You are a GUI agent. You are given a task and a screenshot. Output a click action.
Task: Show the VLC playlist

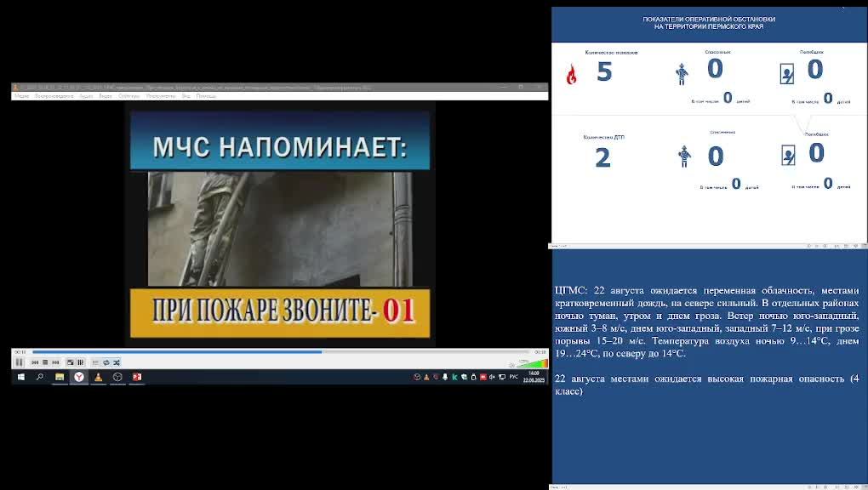(95, 362)
